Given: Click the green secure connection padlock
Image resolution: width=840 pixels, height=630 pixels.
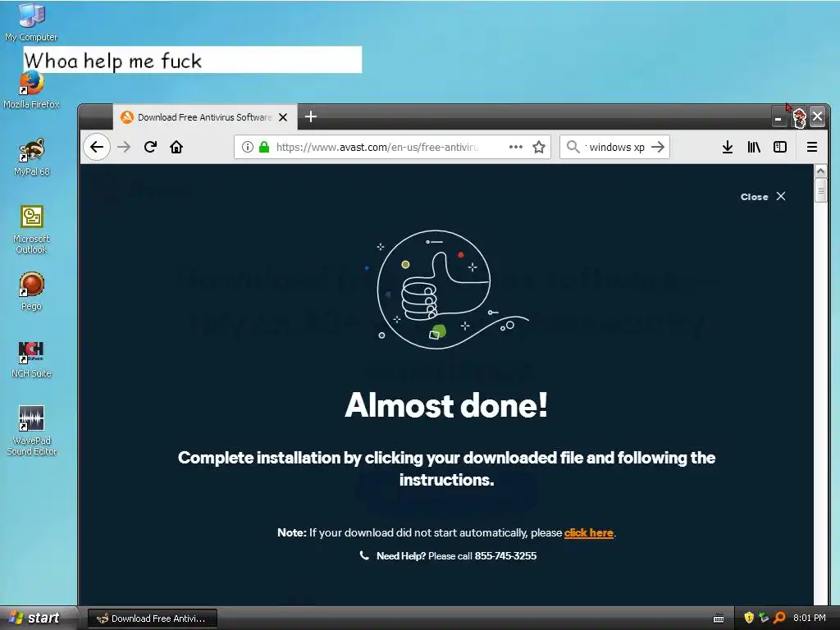Looking at the screenshot, I should coord(264,147).
